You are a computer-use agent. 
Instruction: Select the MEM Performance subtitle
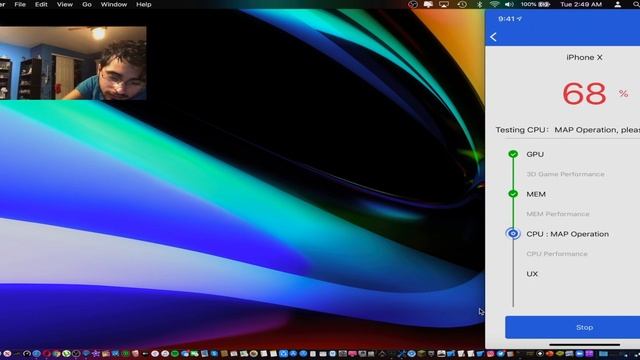[x=558, y=214]
